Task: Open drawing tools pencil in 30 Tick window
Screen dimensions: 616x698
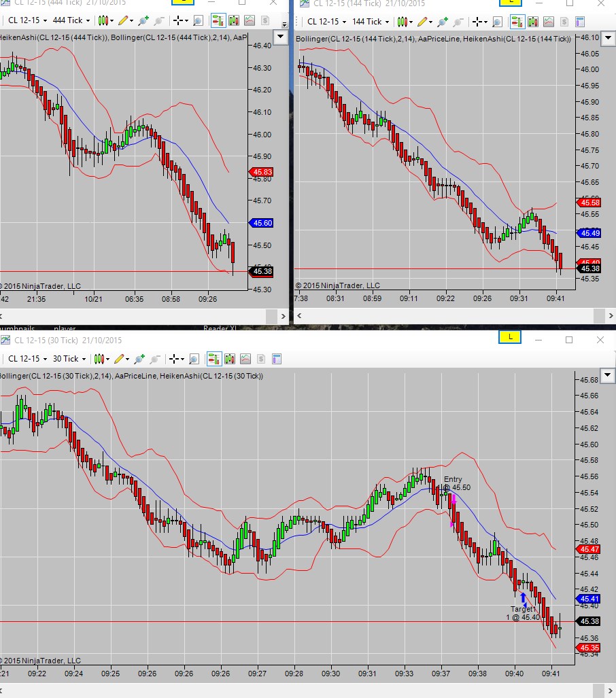Action: (x=122, y=359)
